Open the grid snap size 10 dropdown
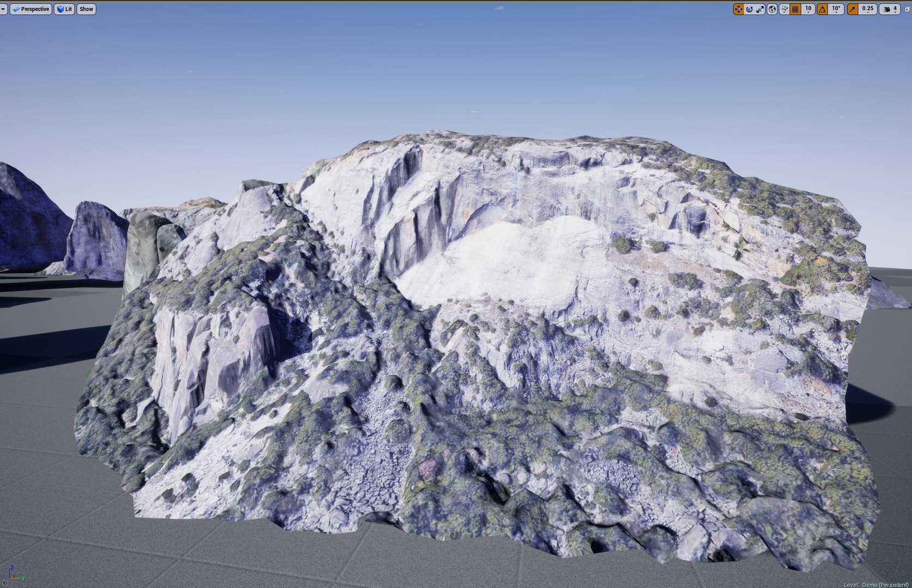This screenshot has width=912, height=588. [x=808, y=9]
